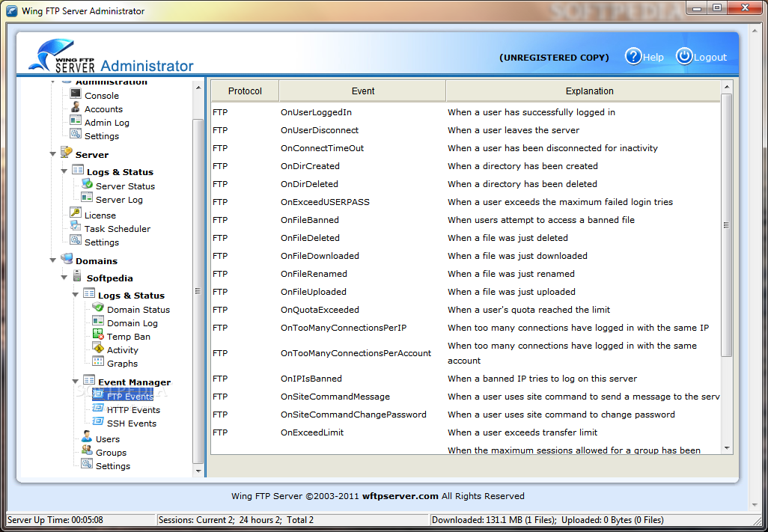Image resolution: width=768 pixels, height=532 pixels.
Task: Collapse the Server tree node
Action: [x=53, y=154]
